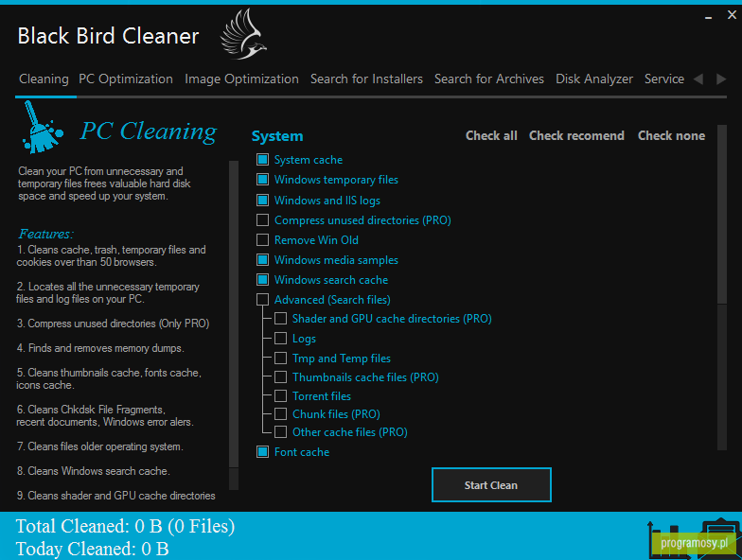Click the System section heading

coord(277,136)
